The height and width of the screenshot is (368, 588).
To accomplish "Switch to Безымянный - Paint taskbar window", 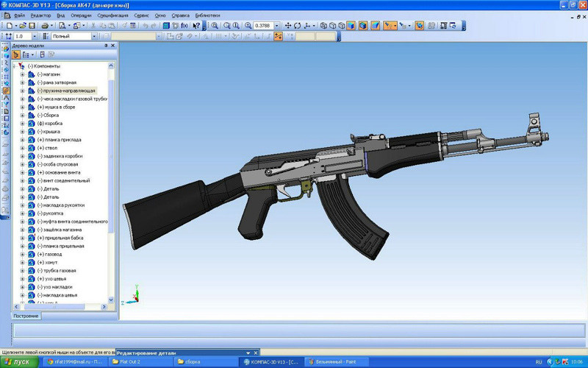I will (335, 362).
